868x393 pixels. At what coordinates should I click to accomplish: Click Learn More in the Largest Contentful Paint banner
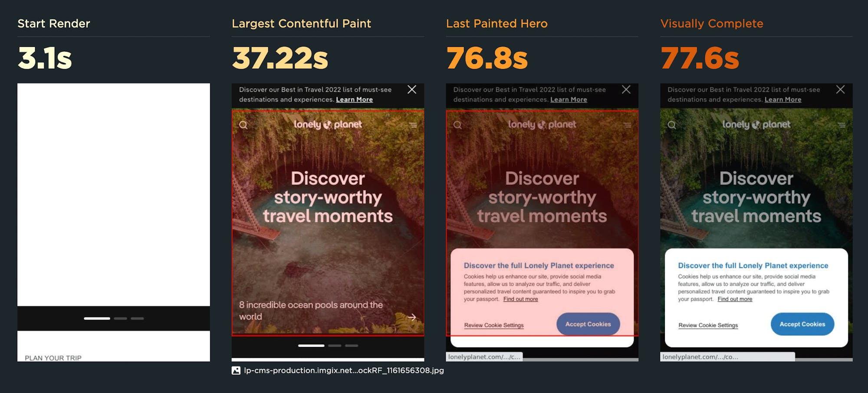354,99
